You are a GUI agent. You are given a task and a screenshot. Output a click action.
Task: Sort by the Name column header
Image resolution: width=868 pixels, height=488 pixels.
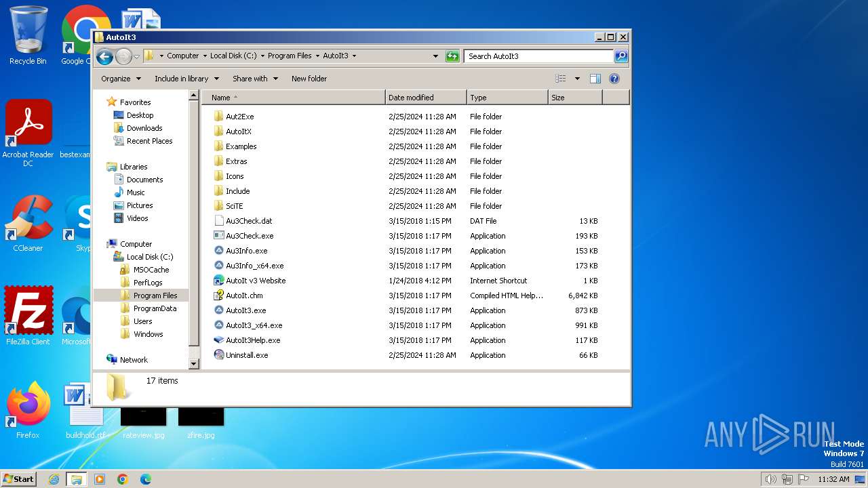click(294, 98)
